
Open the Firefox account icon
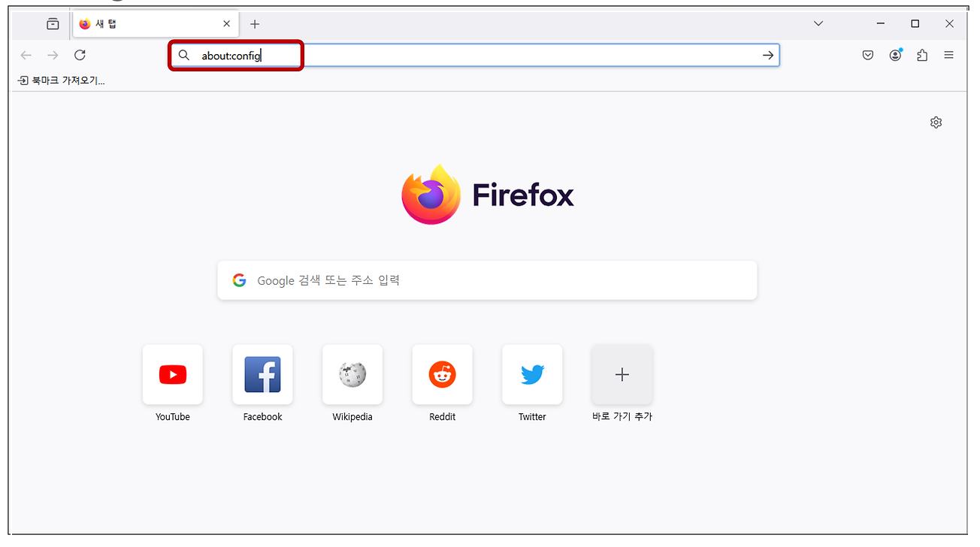[x=895, y=55]
